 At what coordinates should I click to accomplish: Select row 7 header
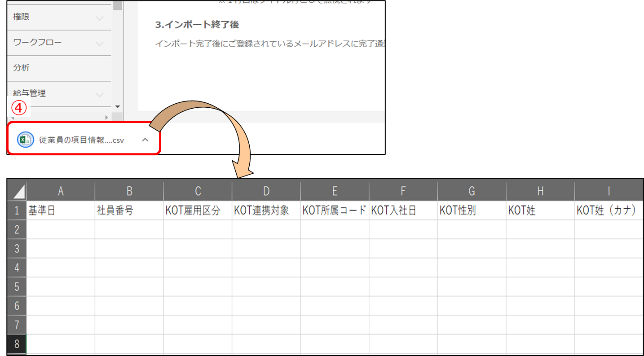[17, 325]
